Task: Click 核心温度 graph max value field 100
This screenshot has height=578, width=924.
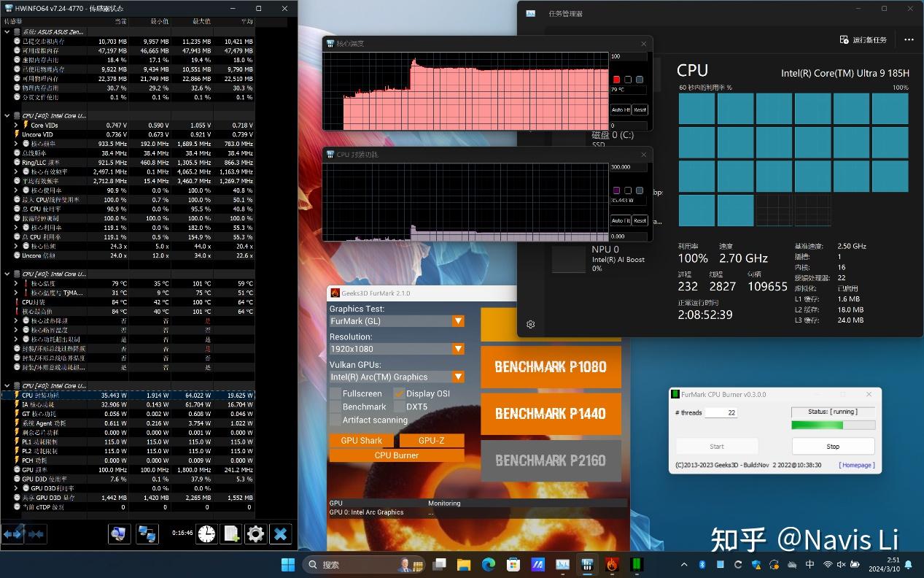Action: click(628, 56)
